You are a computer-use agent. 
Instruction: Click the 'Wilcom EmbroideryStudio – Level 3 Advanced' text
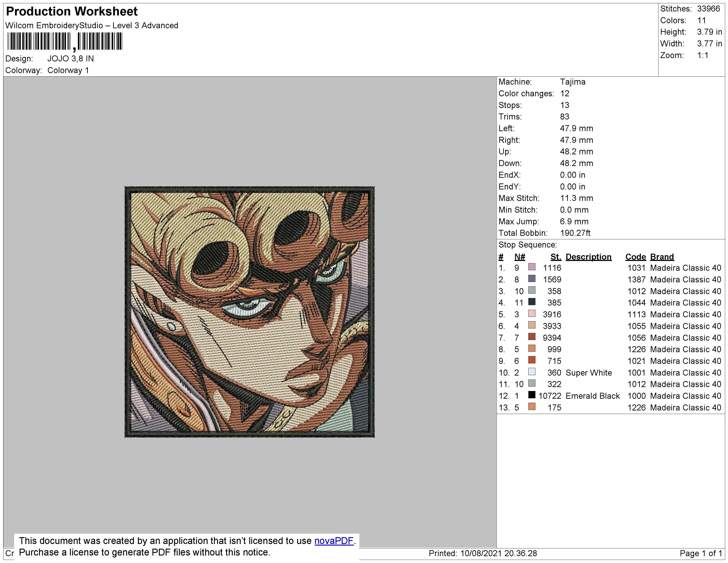pyautogui.click(x=92, y=26)
